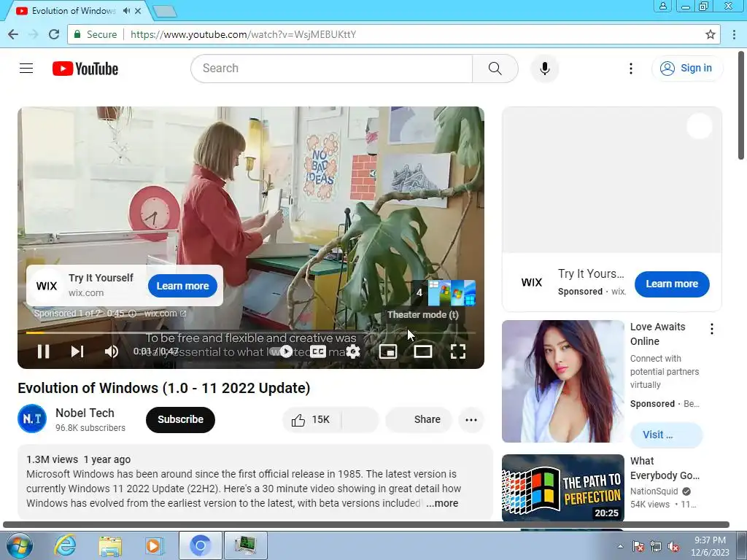Open volume icon in system tray

[673, 546]
